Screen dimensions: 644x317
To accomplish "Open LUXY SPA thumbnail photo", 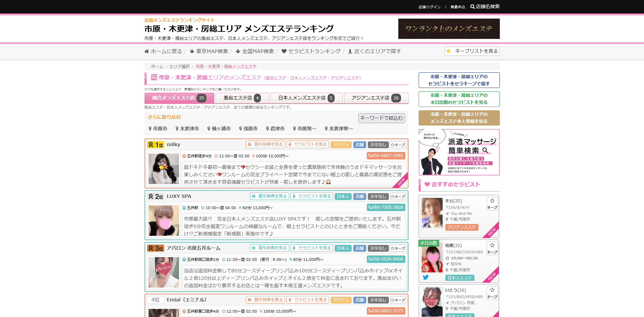I will tap(164, 221).
